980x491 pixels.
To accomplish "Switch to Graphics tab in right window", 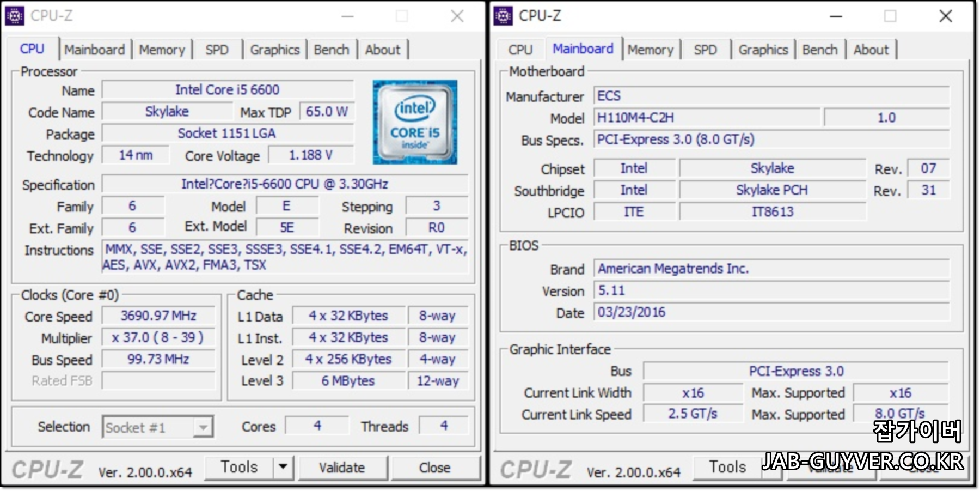I will pos(763,50).
